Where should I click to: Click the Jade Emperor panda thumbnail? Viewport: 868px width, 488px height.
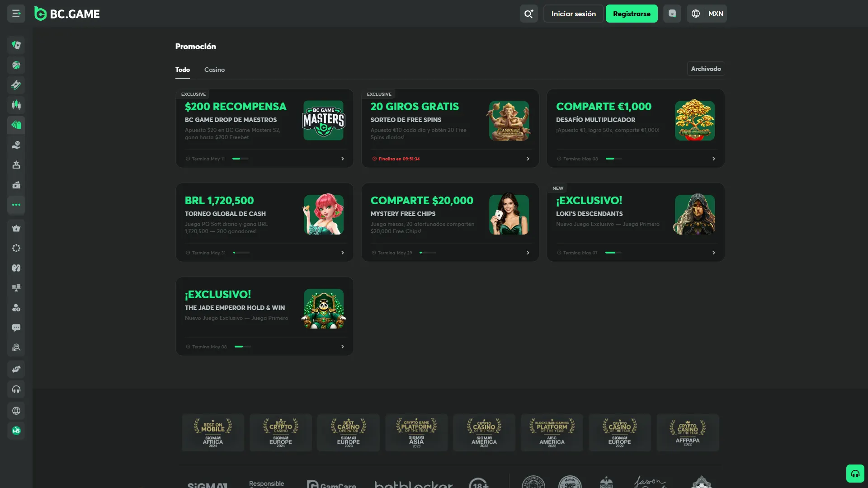[324, 309]
